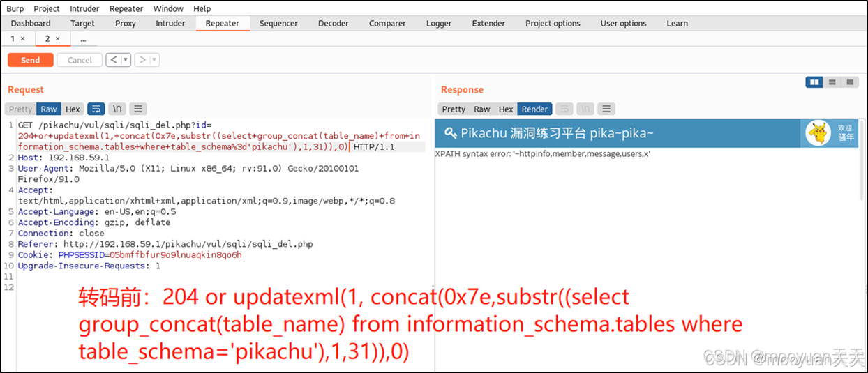Open the Intruder menu
Image resolution: width=868 pixels, height=373 pixels.
click(x=84, y=8)
